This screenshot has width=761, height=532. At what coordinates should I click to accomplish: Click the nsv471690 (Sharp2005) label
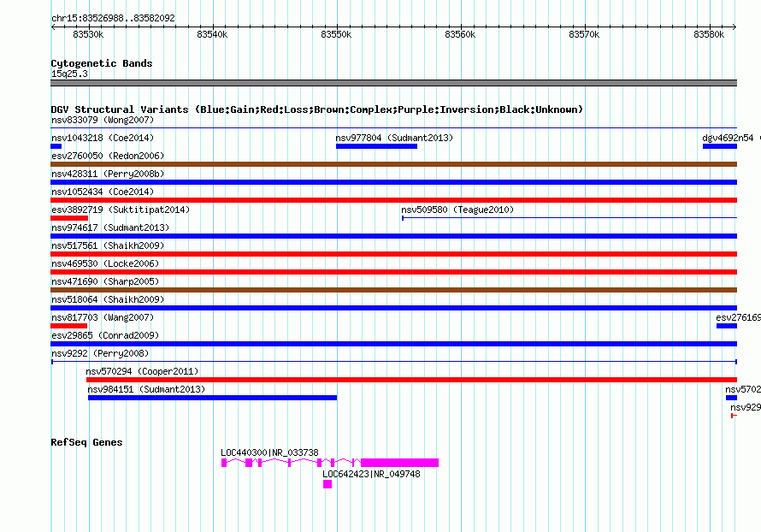pyautogui.click(x=105, y=281)
